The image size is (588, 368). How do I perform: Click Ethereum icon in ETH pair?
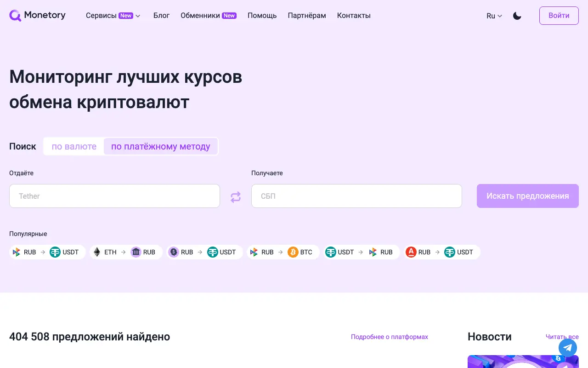(x=97, y=252)
